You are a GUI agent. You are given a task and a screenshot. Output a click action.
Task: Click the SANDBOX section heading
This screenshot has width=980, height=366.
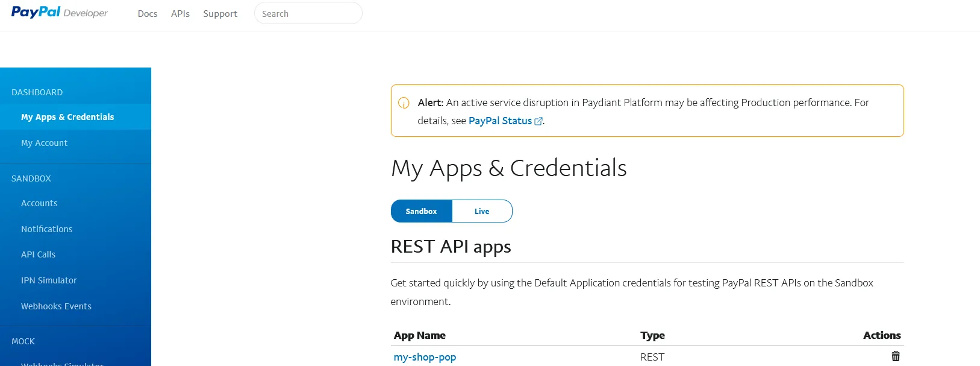[x=31, y=178]
